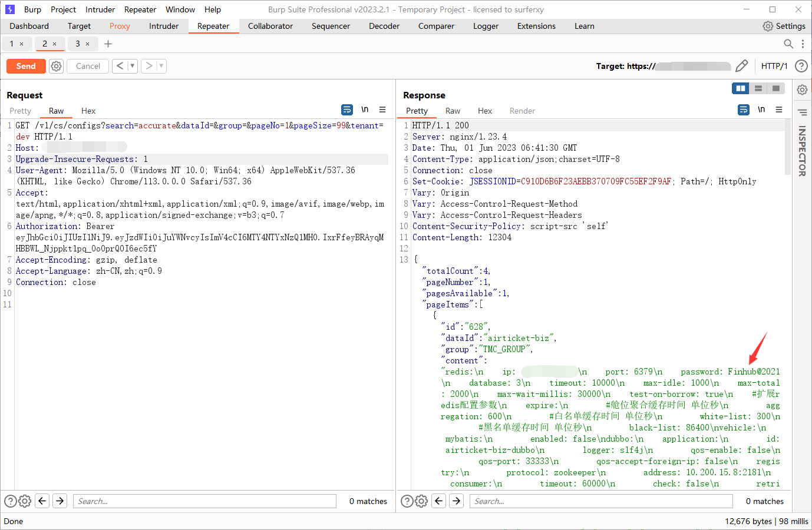Open the Decoder tab
The height and width of the screenshot is (530, 812).
point(384,26)
